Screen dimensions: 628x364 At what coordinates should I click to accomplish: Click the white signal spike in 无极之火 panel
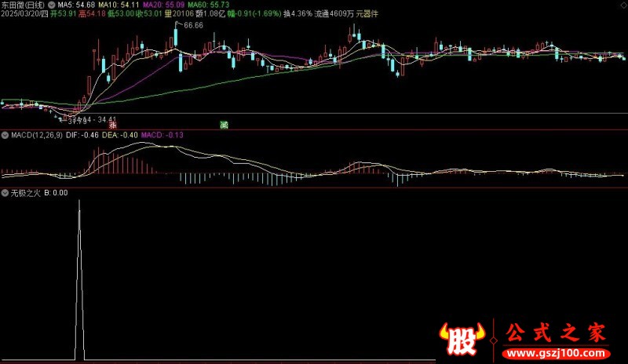coord(79,280)
